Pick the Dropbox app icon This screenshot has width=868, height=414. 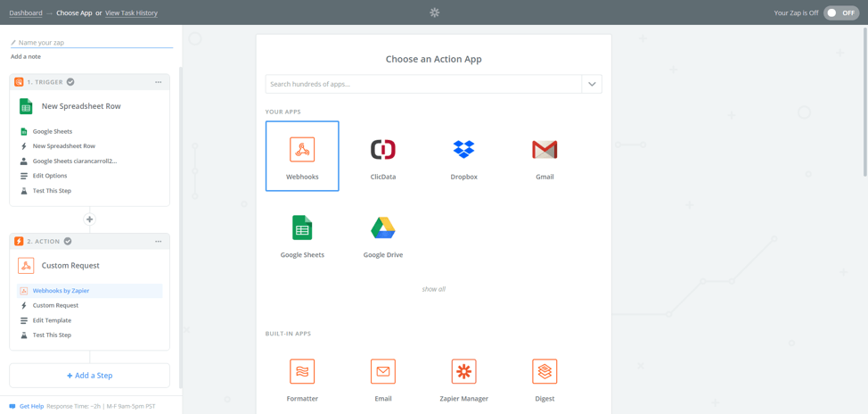coord(464,149)
